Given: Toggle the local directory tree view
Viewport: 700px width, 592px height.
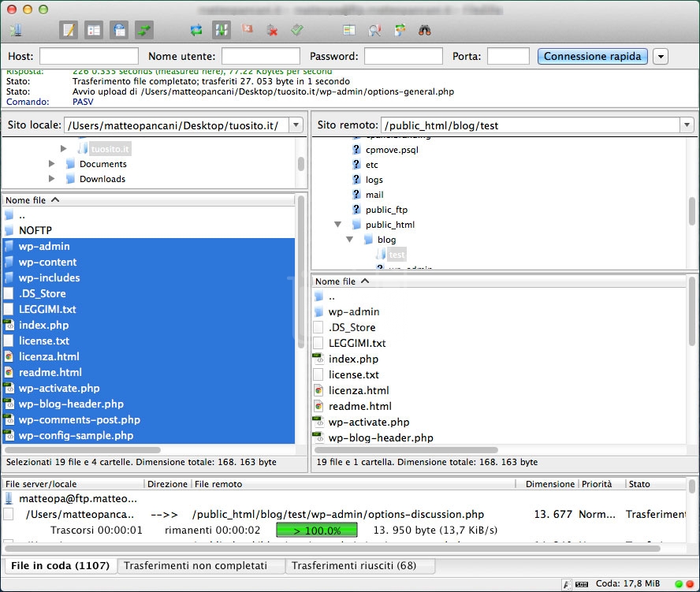Looking at the screenshot, I should (94, 31).
